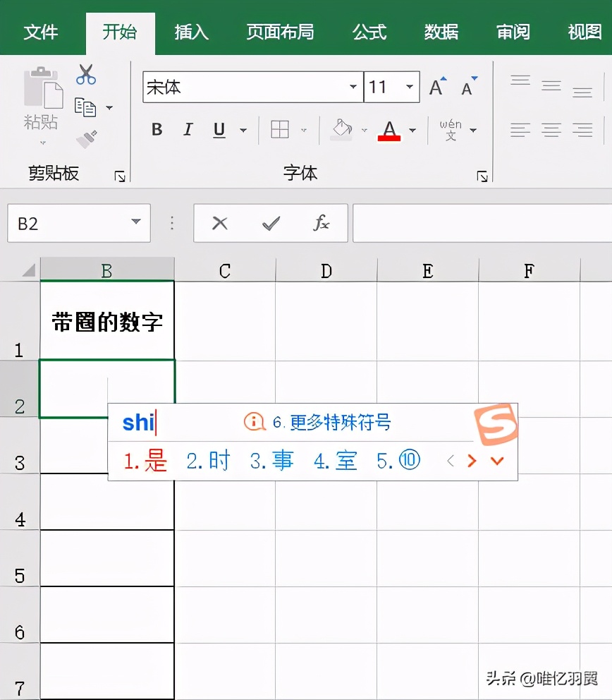Switch to the 开始 tab

[x=120, y=32]
